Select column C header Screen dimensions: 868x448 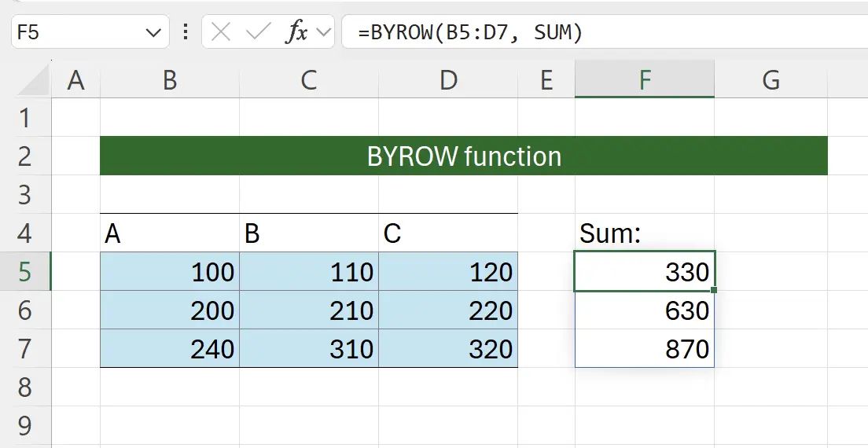(x=309, y=80)
